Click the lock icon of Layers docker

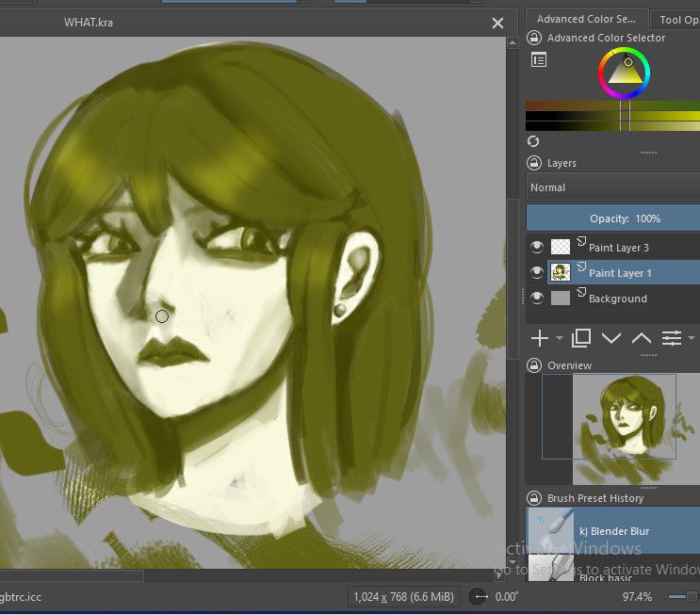[534, 163]
